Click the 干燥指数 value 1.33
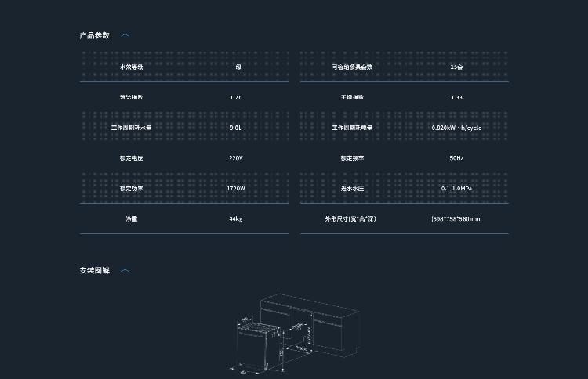 (456, 97)
